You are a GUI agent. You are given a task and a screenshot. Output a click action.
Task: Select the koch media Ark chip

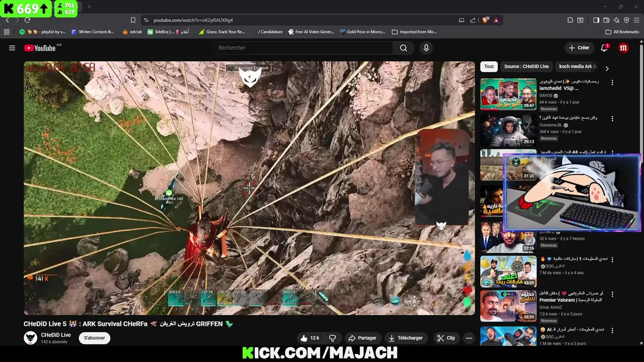[577, 66]
